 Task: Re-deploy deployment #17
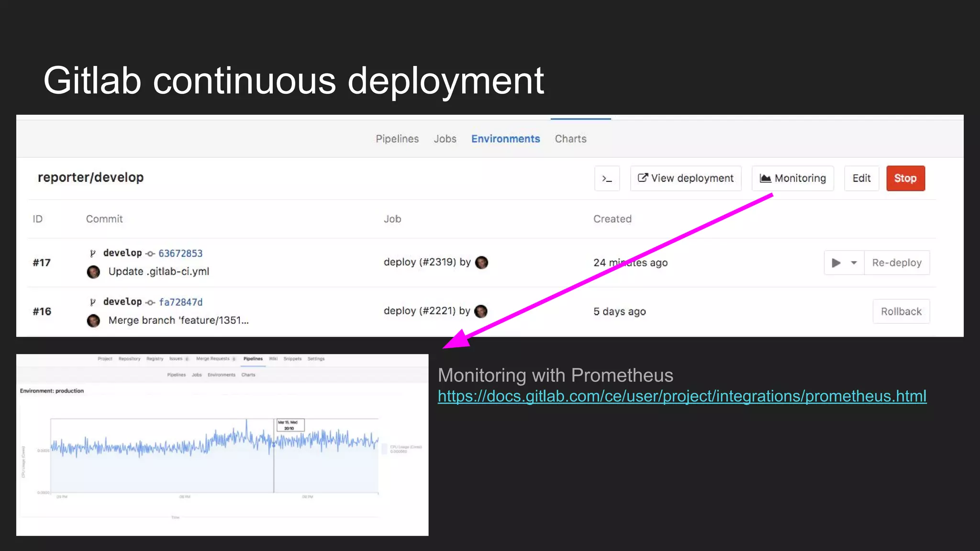pos(897,263)
